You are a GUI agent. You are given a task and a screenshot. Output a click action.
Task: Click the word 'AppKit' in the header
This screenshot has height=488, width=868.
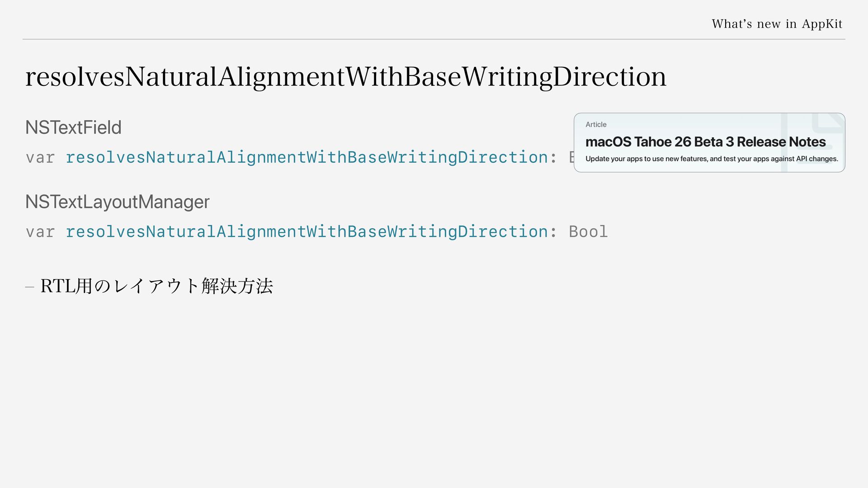[822, 24]
